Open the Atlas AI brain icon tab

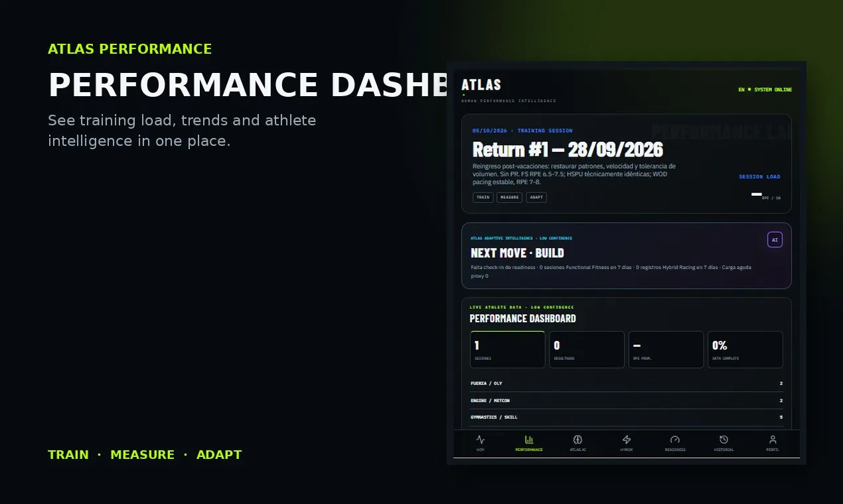(x=577, y=443)
